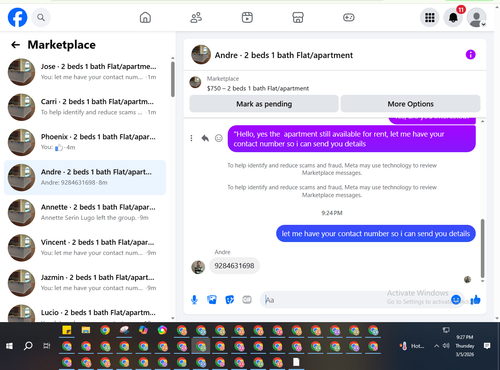This screenshot has height=370, width=500.
Task: Open the $750 listing link in chat header
Action: (x=258, y=88)
